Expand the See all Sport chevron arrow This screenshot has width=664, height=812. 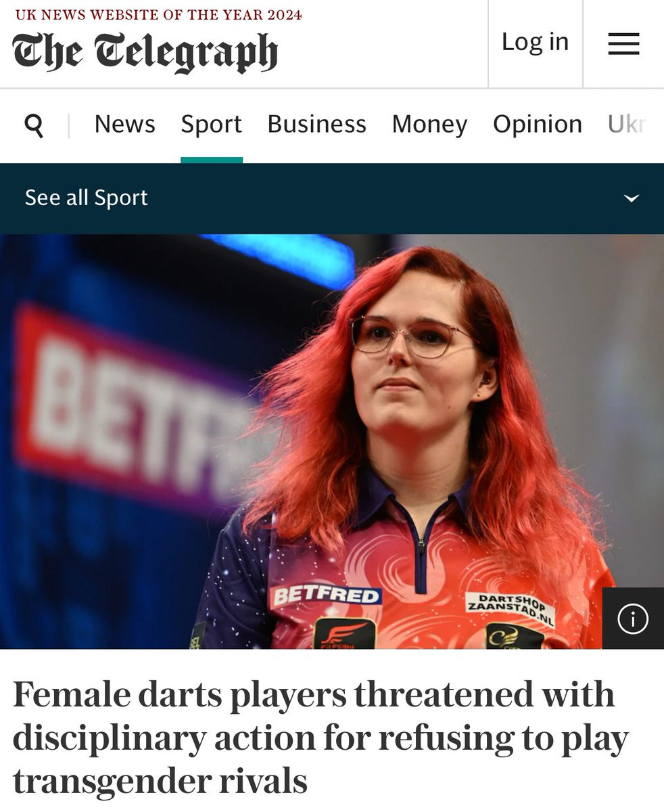pyautogui.click(x=632, y=198)
